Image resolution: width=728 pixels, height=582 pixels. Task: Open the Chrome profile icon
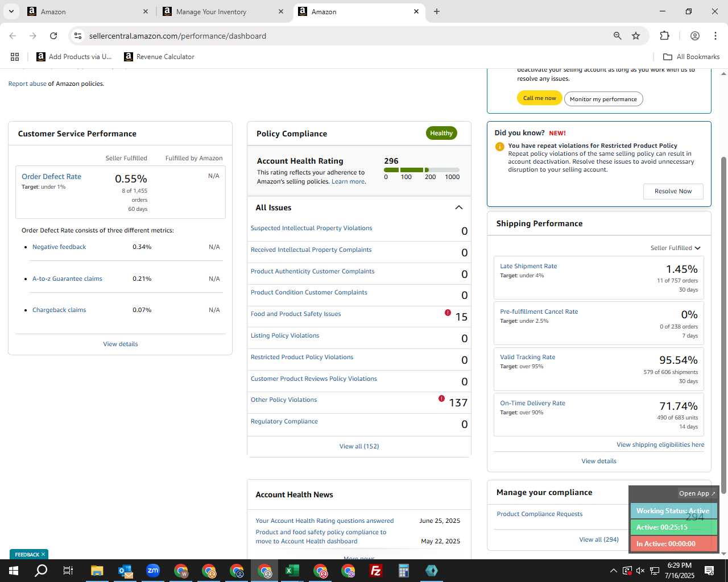coord(694,36)
